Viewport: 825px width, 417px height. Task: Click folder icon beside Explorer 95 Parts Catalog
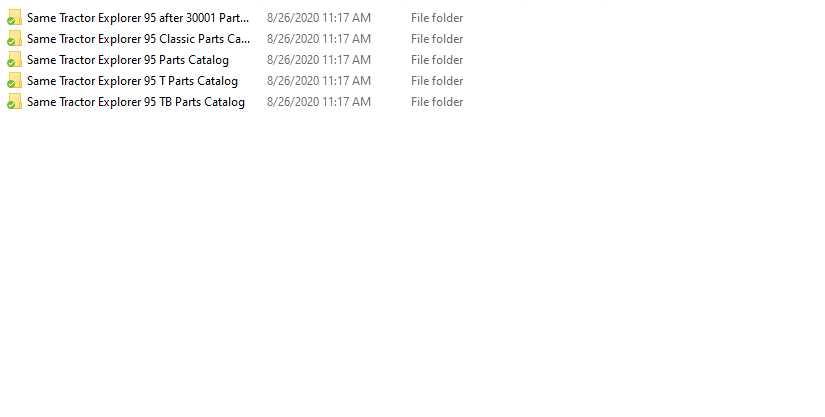coord(14,59)
